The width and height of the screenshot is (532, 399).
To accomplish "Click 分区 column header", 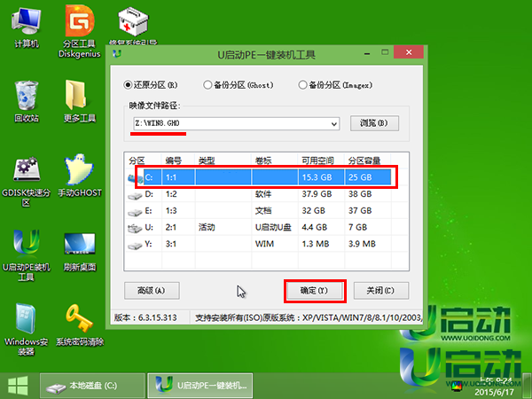I will coord(137,160).
